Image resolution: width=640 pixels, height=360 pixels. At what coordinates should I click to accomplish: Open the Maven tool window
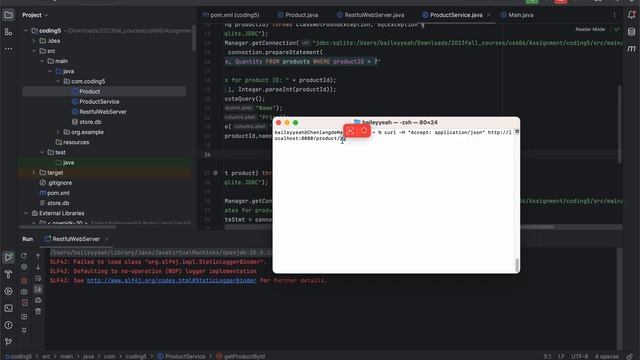coord(631,49)
